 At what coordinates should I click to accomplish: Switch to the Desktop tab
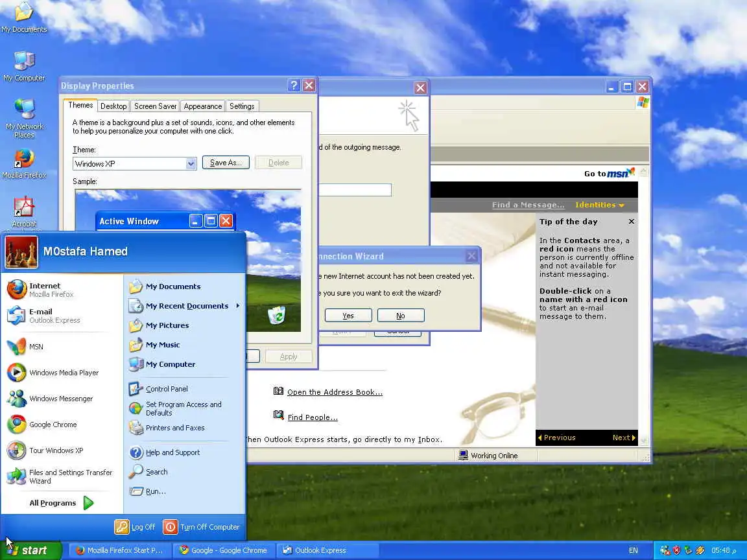[x=113, y=106]
